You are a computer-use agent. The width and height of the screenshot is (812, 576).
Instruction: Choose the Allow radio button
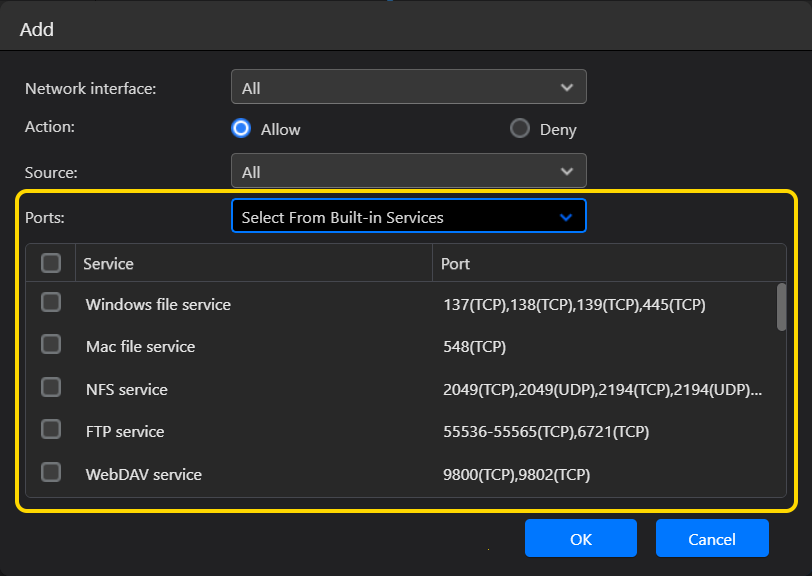241,128
